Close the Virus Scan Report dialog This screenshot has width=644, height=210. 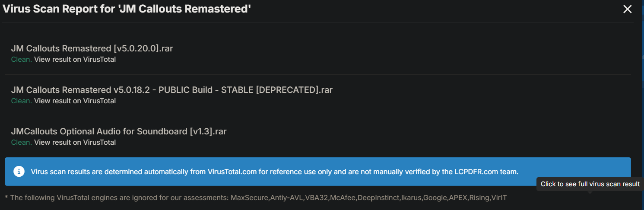coord(627,9)
